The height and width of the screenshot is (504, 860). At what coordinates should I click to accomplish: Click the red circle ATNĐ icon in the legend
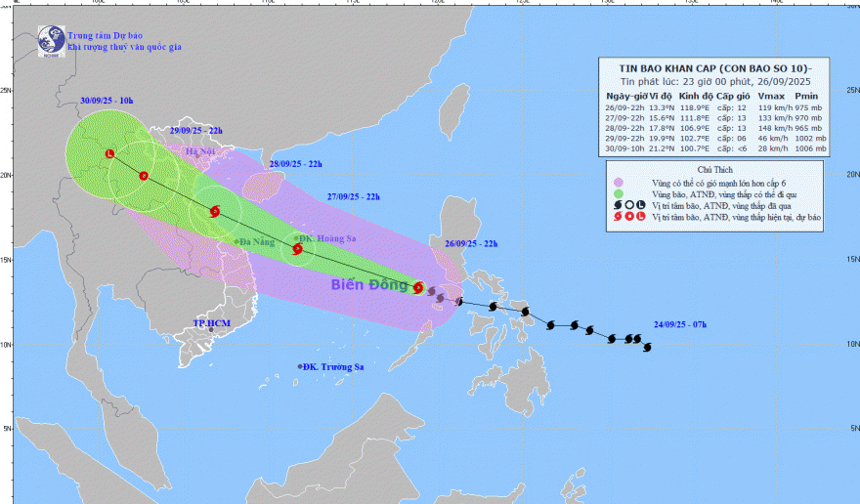[629, 217]
